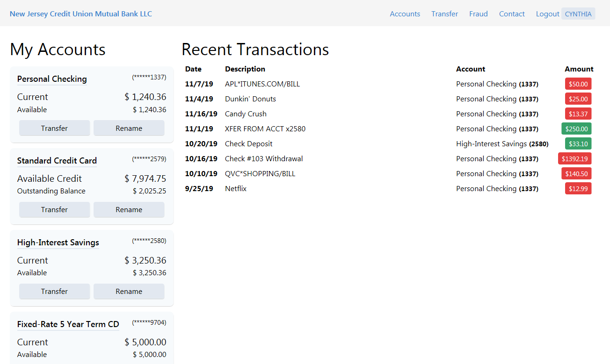Click XFER FROM ACCT x2580 description
The width and height of the screenshot is (610, 364).
[x=265, y=129]
